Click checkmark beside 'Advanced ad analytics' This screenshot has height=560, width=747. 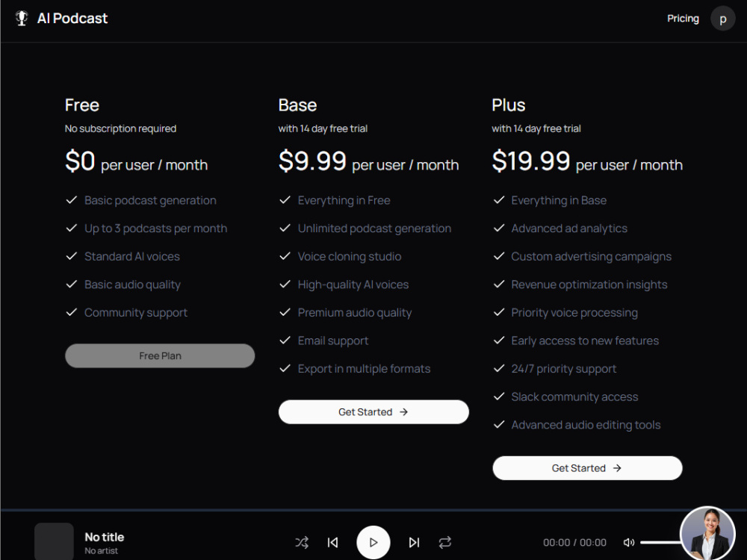click(499, 228)
